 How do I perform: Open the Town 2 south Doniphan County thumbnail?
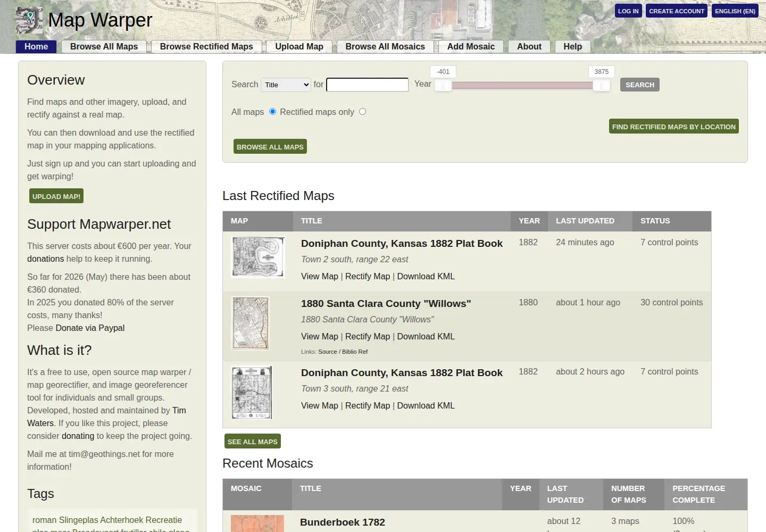[258, 257]
